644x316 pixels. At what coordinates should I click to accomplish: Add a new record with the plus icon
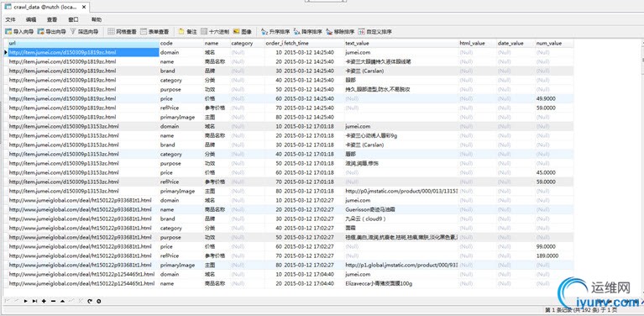pos(44,301)
